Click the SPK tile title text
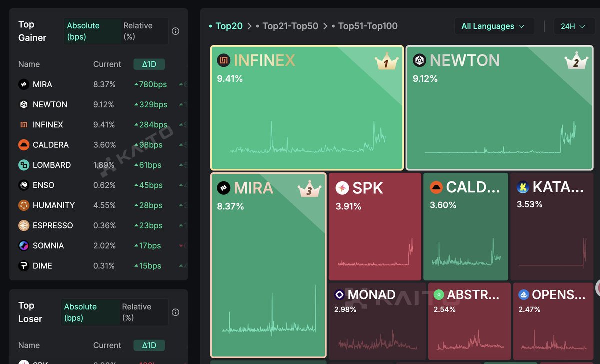This screenshot has height=364, width=600. tap(368, 188)
